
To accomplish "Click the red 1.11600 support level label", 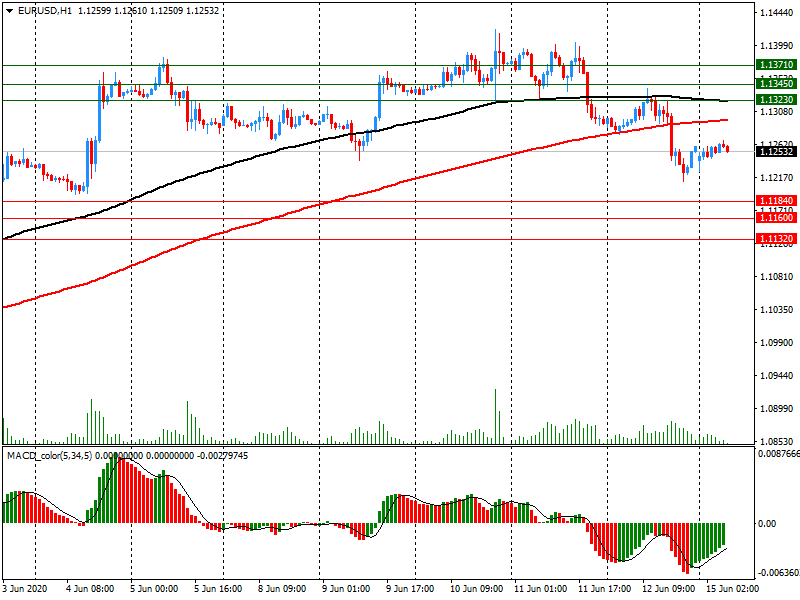I will pos(776,218).
